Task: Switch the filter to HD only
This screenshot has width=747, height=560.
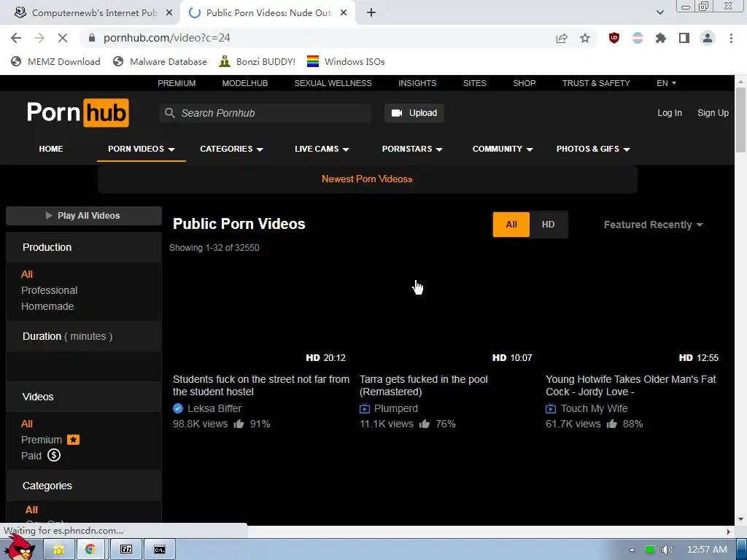Action: coord(549,225)
